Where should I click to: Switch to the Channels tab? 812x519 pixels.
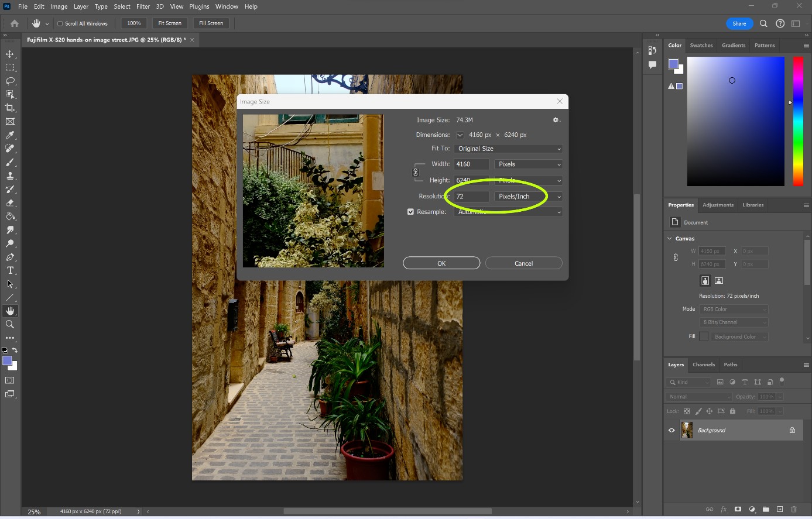(703, 365)
